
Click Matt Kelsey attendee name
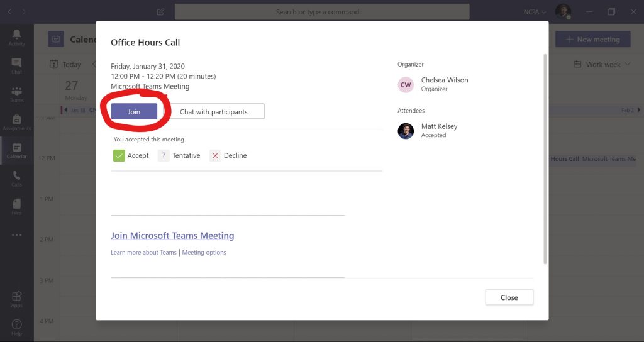pyautogui.click(x=439, y=126)
